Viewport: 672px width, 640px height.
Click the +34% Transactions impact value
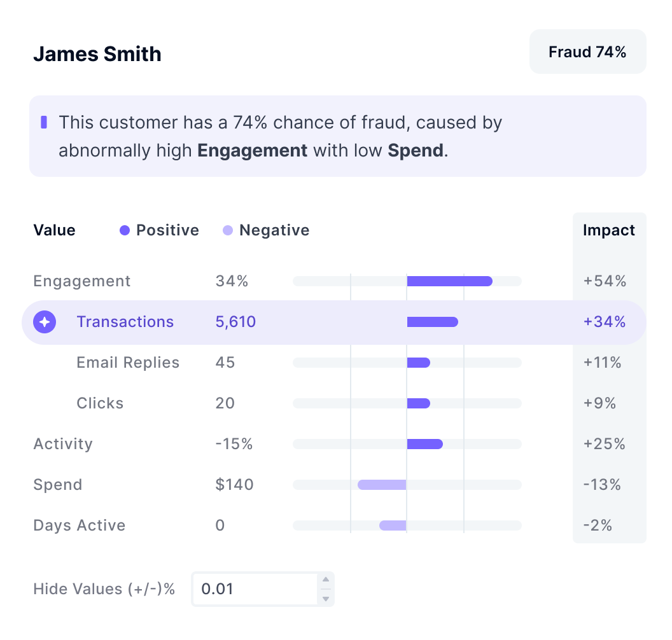[605, 322]
